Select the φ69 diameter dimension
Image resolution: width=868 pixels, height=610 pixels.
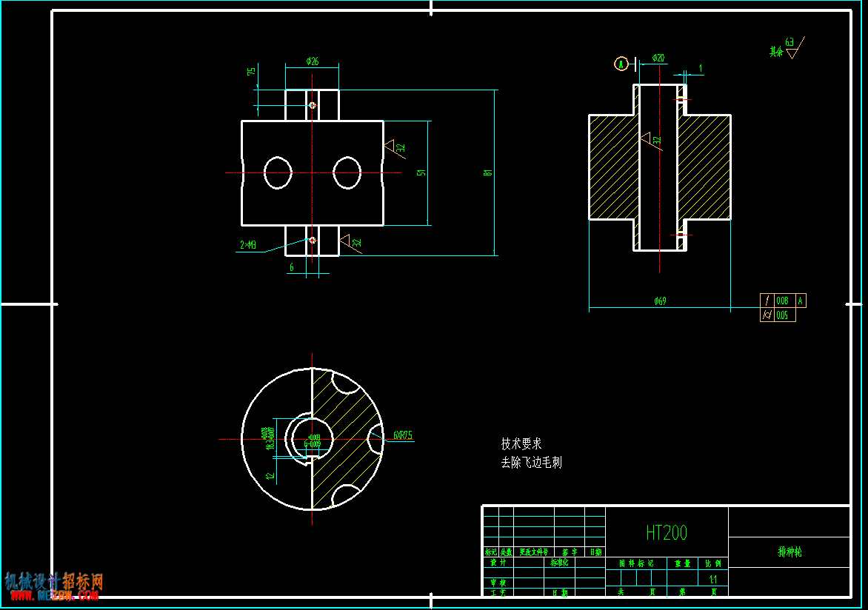pos(660,301)
